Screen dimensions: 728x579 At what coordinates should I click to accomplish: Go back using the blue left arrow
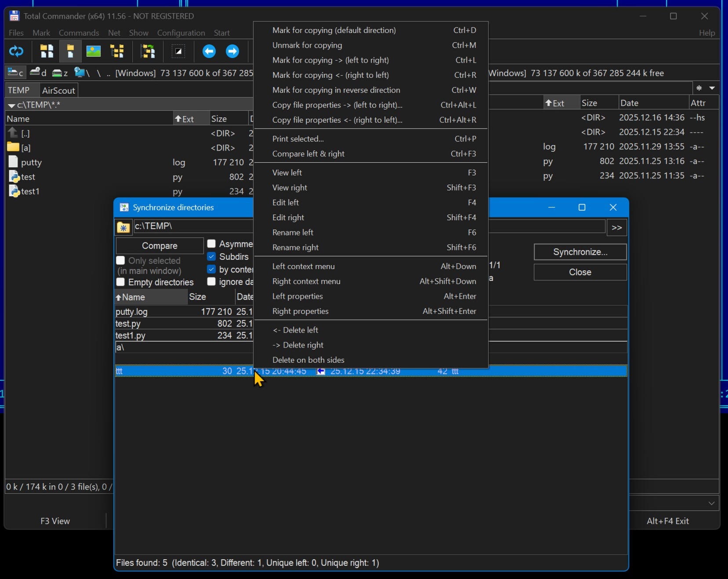(209, 51)
